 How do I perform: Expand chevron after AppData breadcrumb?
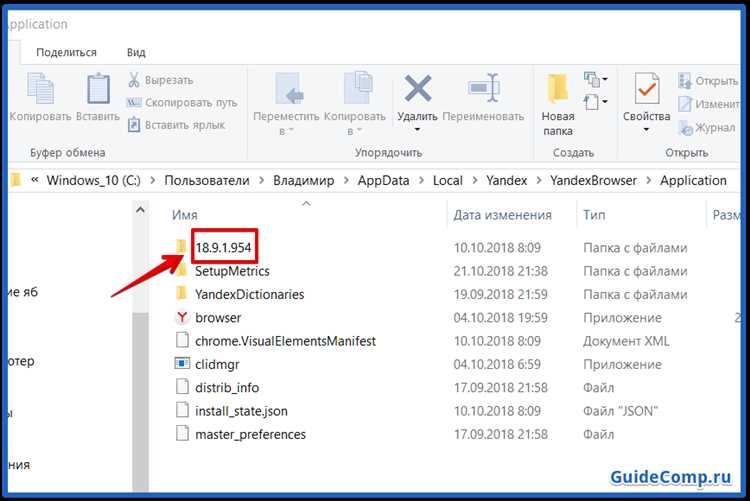point(421,180)
